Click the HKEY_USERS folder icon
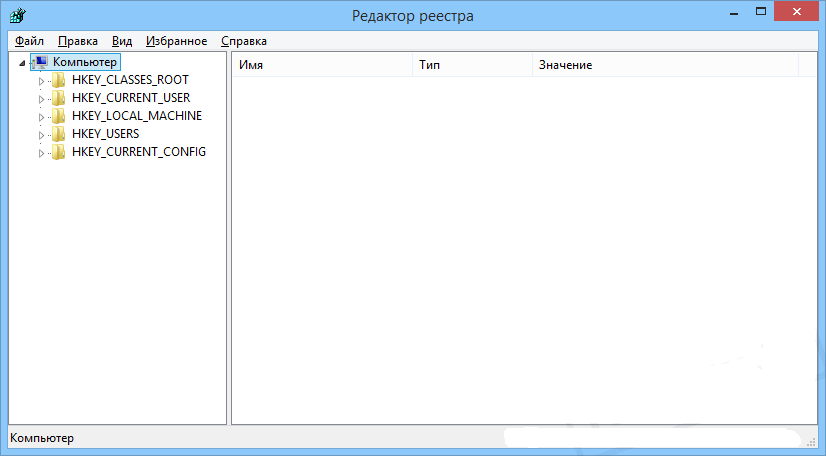 [x=59, y=134]
